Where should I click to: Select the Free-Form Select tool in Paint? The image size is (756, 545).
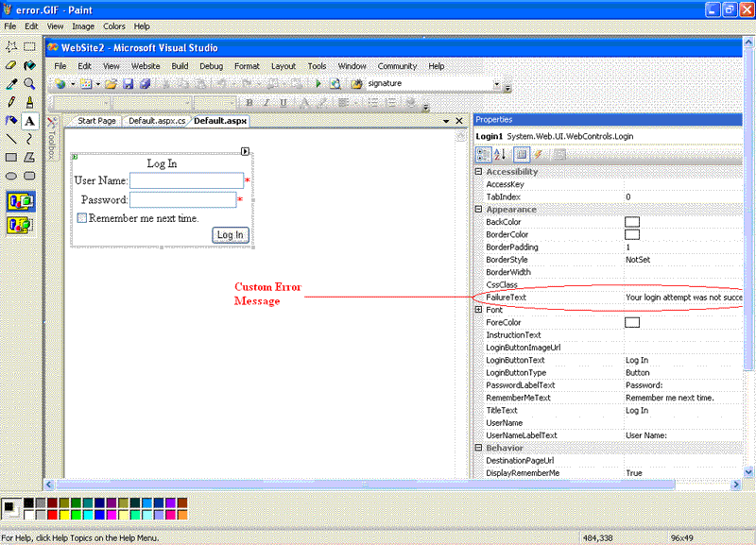(11, 46)
